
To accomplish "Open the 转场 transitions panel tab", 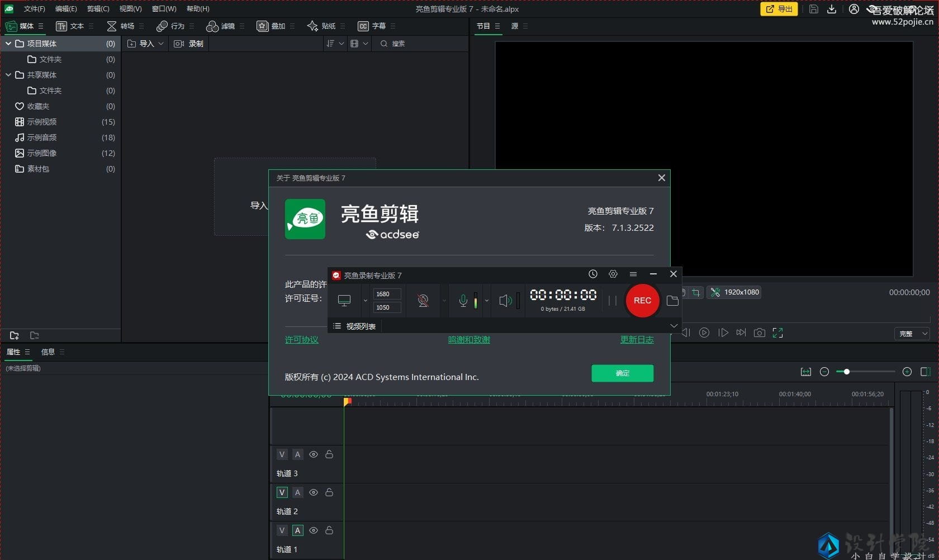I will point(120,26).
